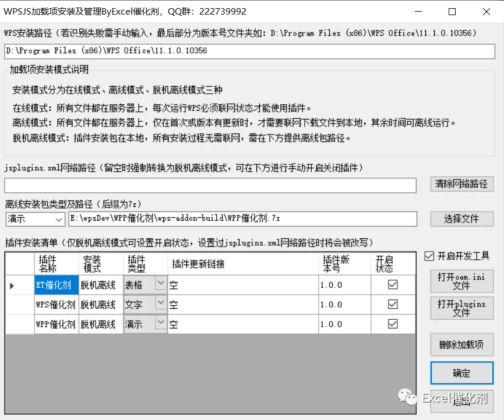Click the WPS安装路径 input field
Viewport: 504px width, 420px height.
coord(249,51)
